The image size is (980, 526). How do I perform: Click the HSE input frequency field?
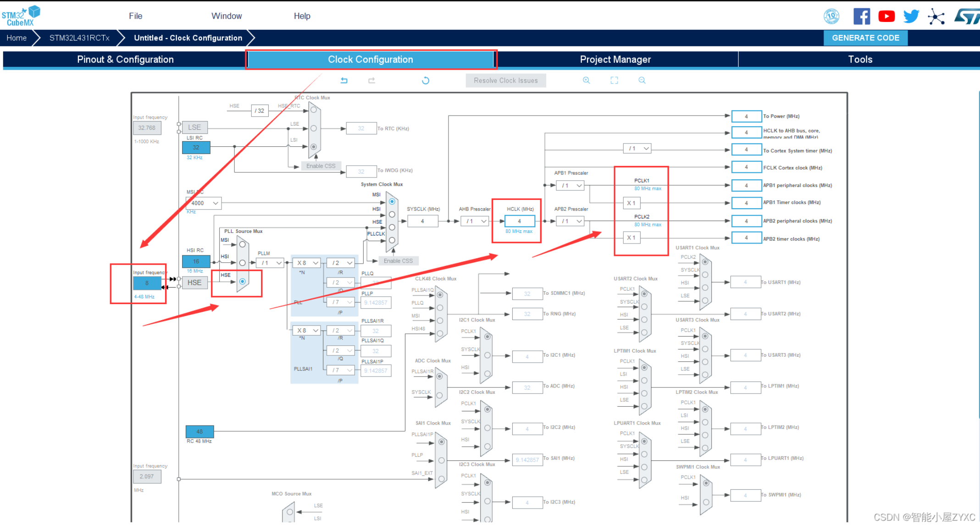[x=147, y=283]
